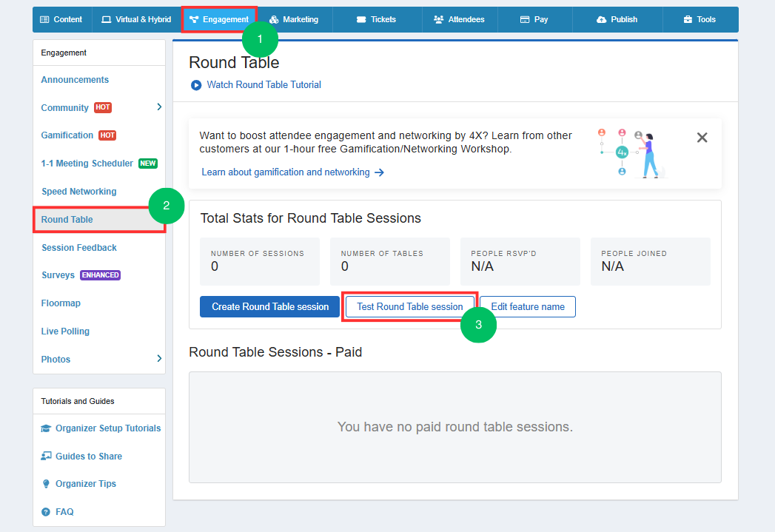Viewport: 775px width, 532px height.
Task: Click the graduation cap Organizer Setup icon
Action: (46, 428)
